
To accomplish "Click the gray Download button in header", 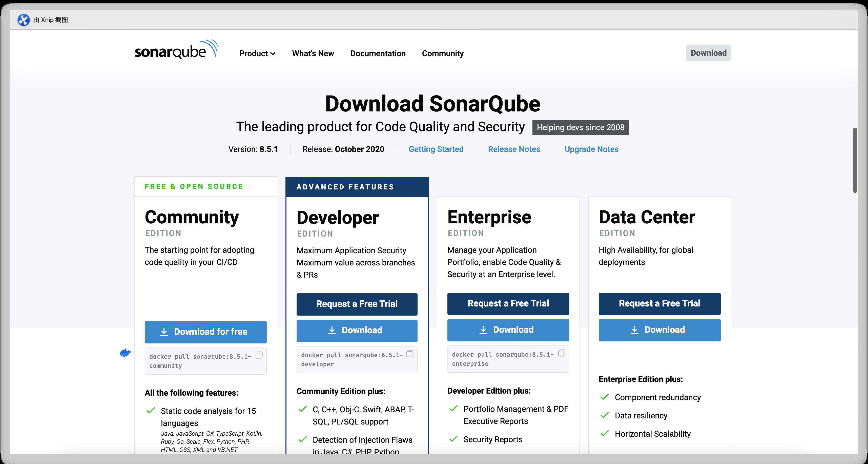I will click(x=708, y=53).
